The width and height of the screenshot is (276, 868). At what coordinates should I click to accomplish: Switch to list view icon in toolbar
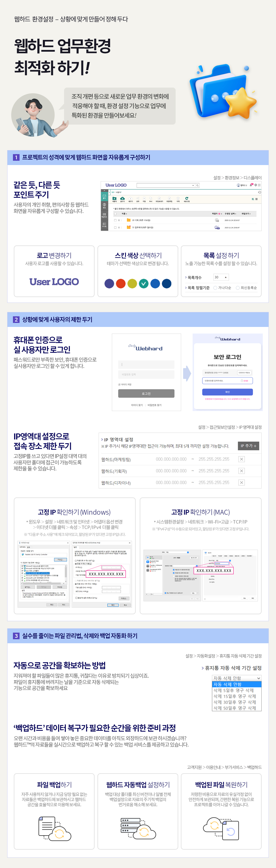253,199
